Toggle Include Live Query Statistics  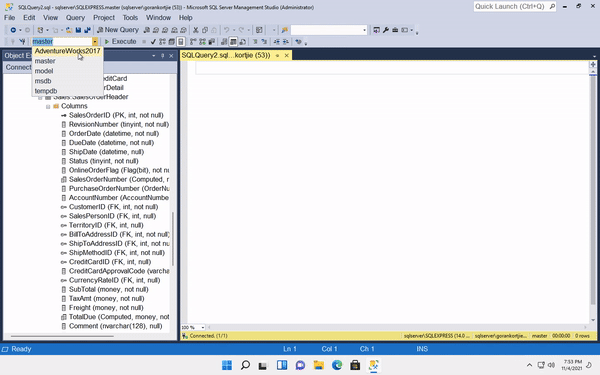(x=202, y=41)
